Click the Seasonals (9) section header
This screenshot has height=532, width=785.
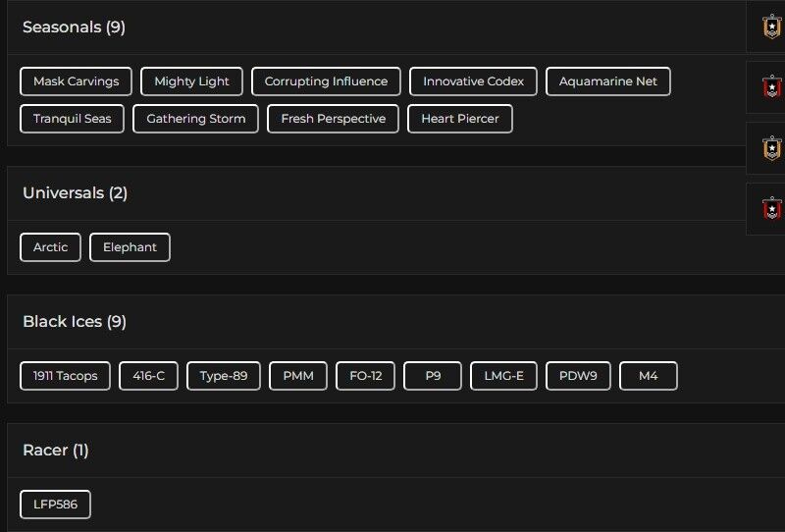[74, 27]
